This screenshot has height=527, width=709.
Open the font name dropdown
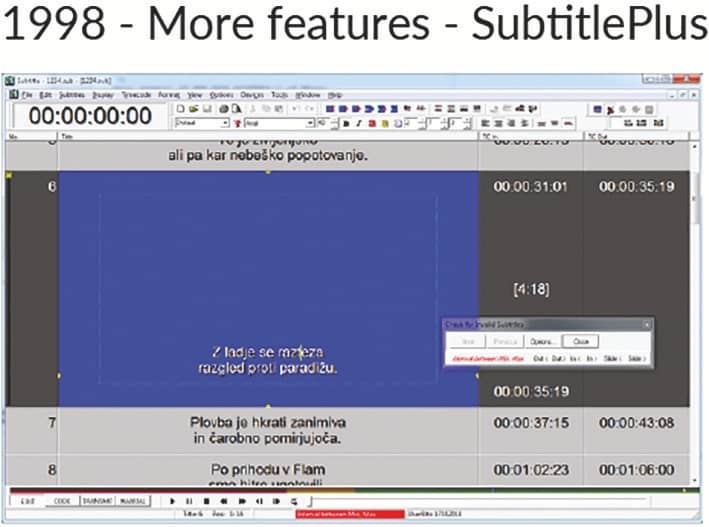(x=279, y=123)
